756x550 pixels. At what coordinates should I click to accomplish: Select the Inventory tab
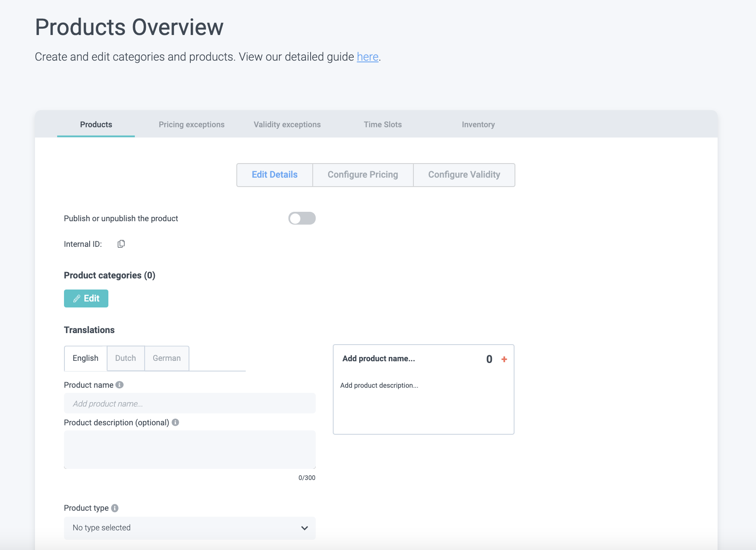(x=478, y=125)
